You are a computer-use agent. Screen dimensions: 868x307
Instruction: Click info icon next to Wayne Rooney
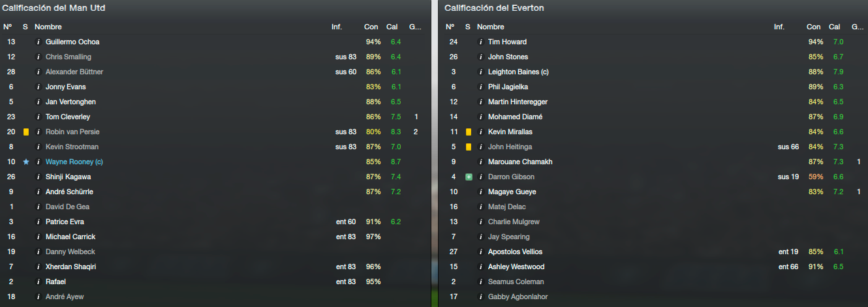pos(39,162)
